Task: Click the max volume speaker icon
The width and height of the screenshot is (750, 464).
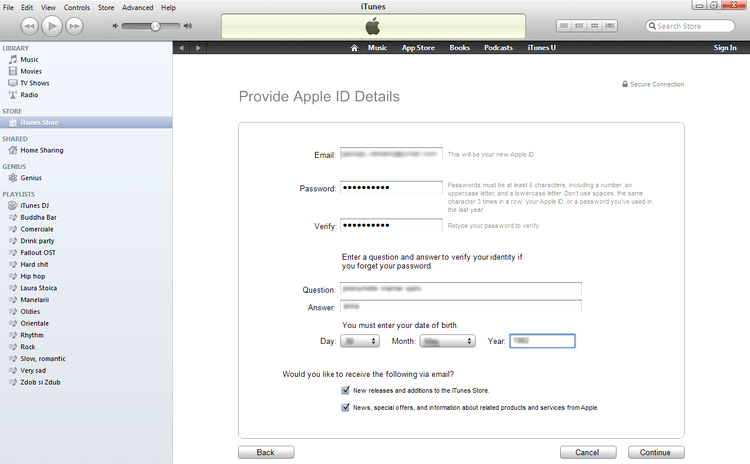Action: point(188,26)
